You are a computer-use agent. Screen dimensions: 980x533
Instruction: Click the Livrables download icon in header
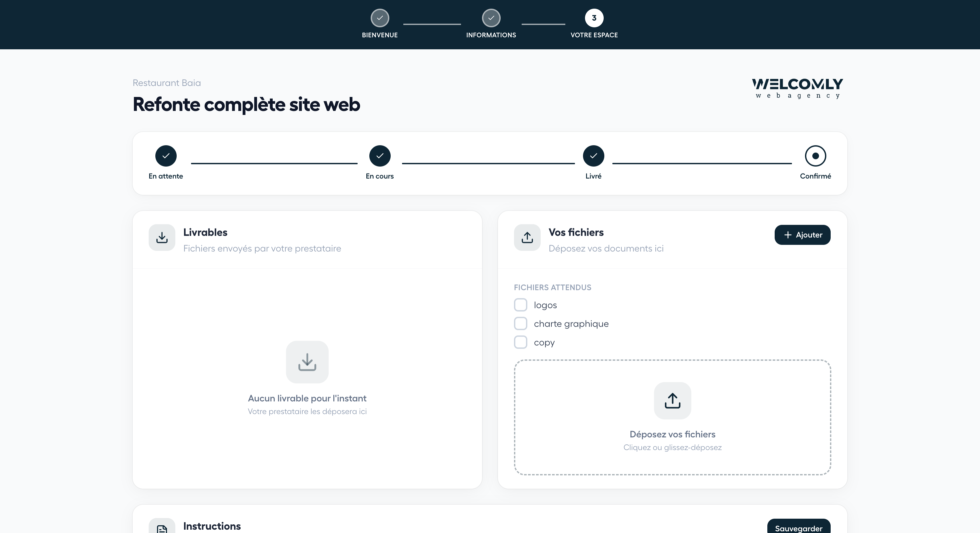[x=162, y=238]
